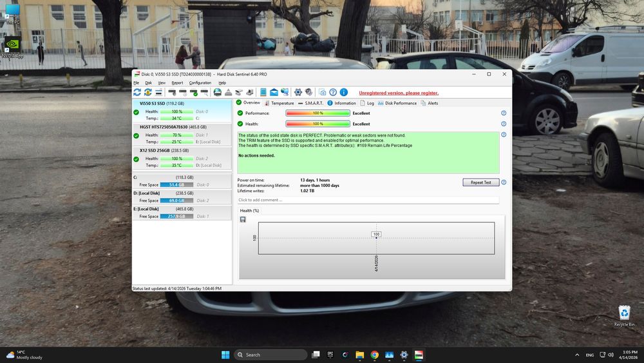Viewport: 644px width, 363px height.
Task: Click the camera screenshot toolbar icon
Action: [323, 92]
